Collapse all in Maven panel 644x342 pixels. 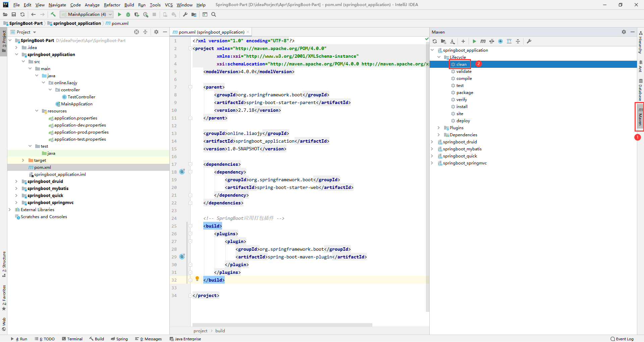(x=518, y=41)
